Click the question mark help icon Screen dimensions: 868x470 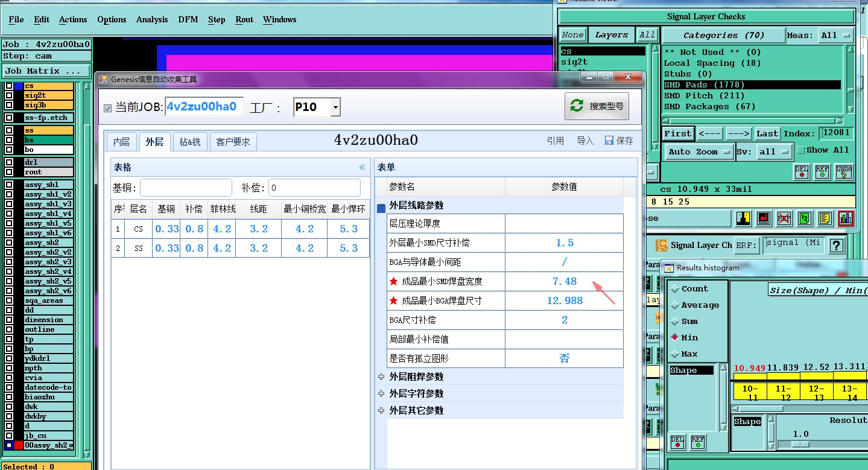tap(836, 246)
